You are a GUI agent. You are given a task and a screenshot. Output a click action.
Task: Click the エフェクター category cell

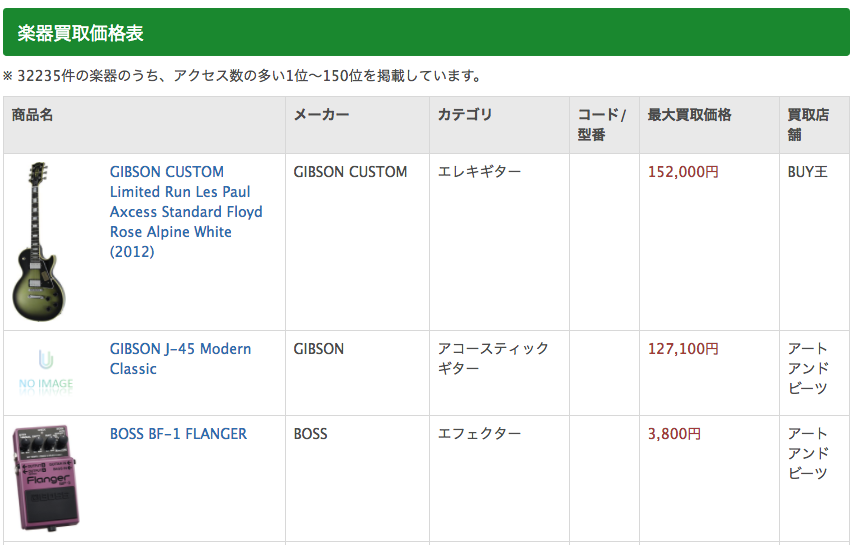[479, 434]
